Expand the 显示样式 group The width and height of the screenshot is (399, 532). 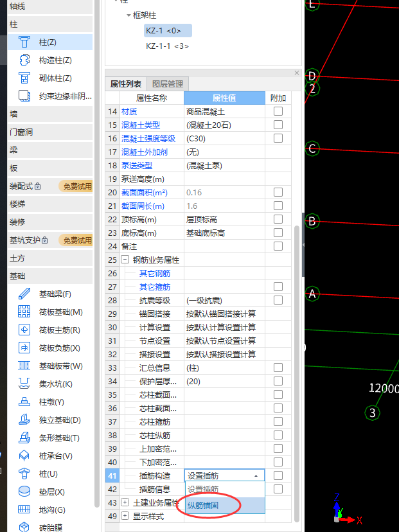(x=125, y=516)
